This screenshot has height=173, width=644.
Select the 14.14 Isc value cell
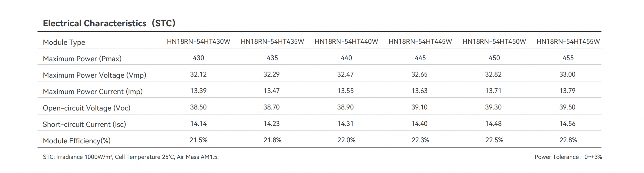pyautogui.click(x=198, y=124)
